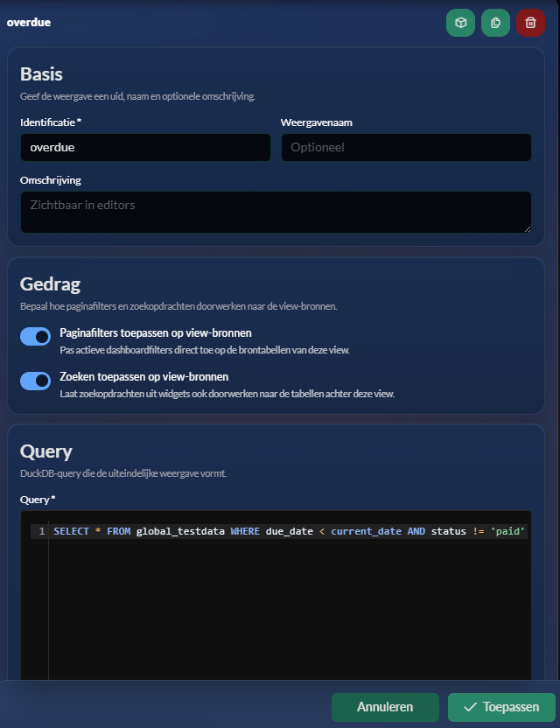
Task: Click the resize handle of Omschrijving textarea
Action: [527, 229]
